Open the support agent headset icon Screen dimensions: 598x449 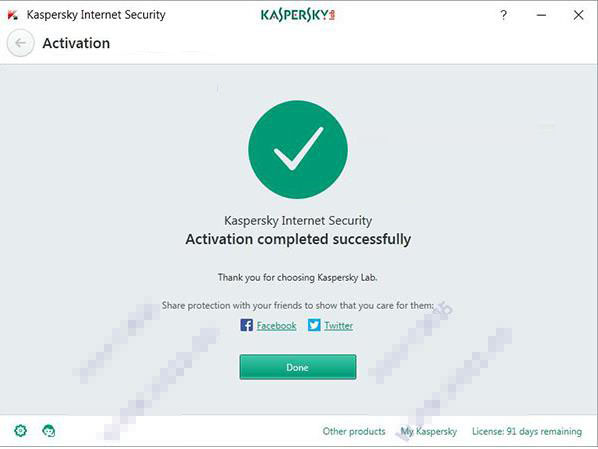[48, 431]
